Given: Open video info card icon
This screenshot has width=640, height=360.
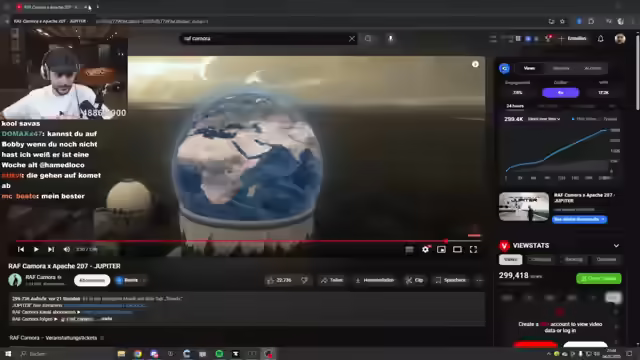Looking at the screenshot, I should tap(475, 64).
